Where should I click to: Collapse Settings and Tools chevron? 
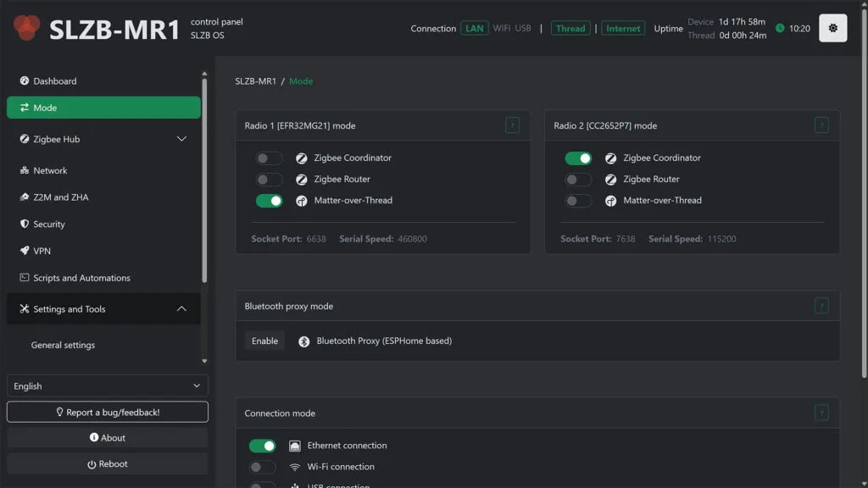(181, 308)
